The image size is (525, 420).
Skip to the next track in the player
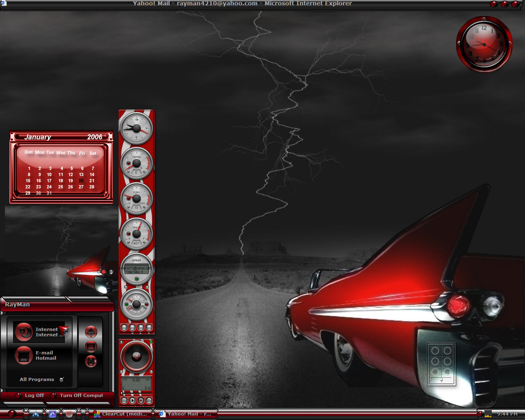click(149, 400)
